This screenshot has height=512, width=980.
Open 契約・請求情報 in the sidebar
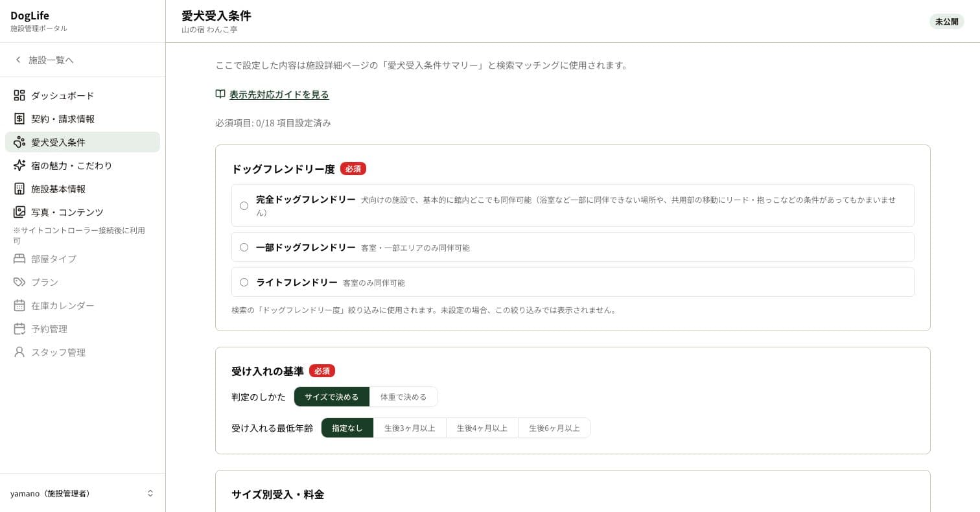(82, 119)
